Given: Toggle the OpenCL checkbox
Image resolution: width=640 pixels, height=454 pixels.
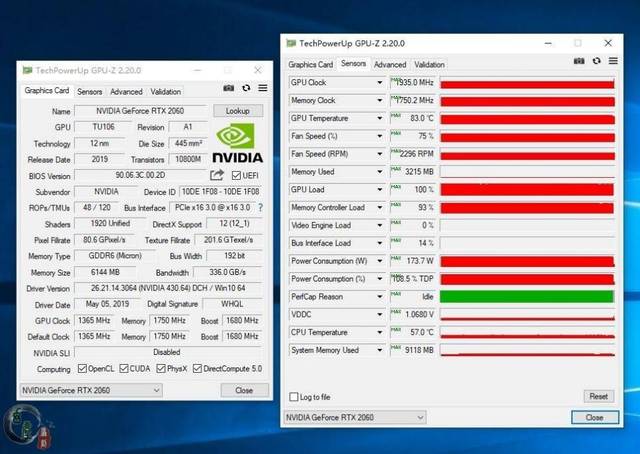Looking at the screenshot, I should pyautogui.click(x=82, y=369).
